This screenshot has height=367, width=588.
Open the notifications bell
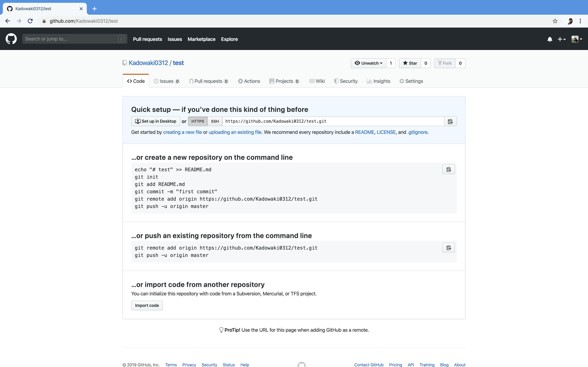550,39
